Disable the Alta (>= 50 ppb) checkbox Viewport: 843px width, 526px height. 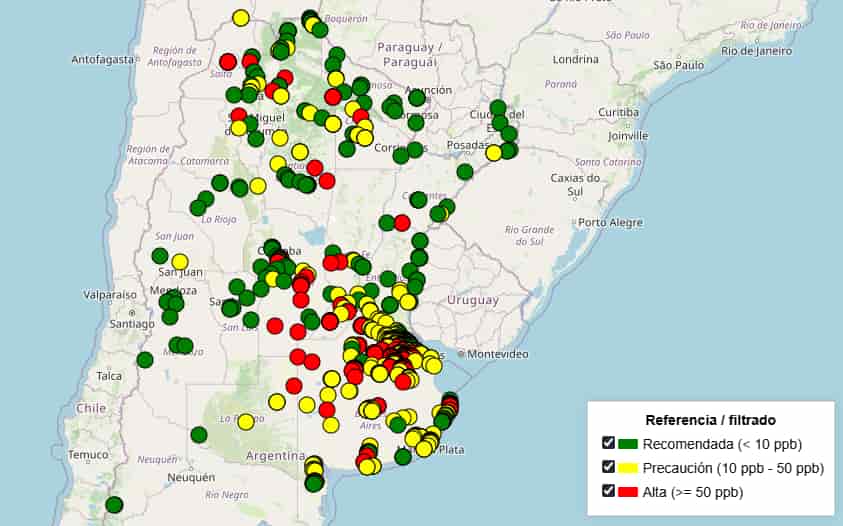click(608, 491)
